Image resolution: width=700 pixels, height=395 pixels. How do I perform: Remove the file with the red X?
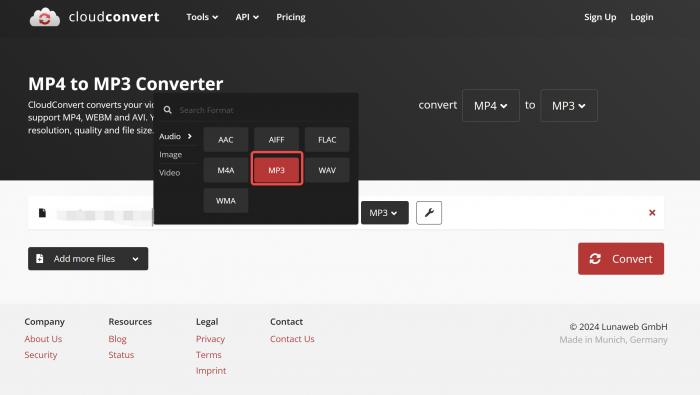pyautogui.click(x=652, y=213)
